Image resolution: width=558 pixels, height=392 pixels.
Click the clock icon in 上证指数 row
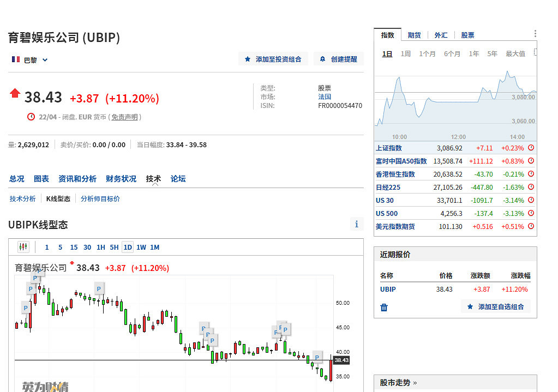531,148
